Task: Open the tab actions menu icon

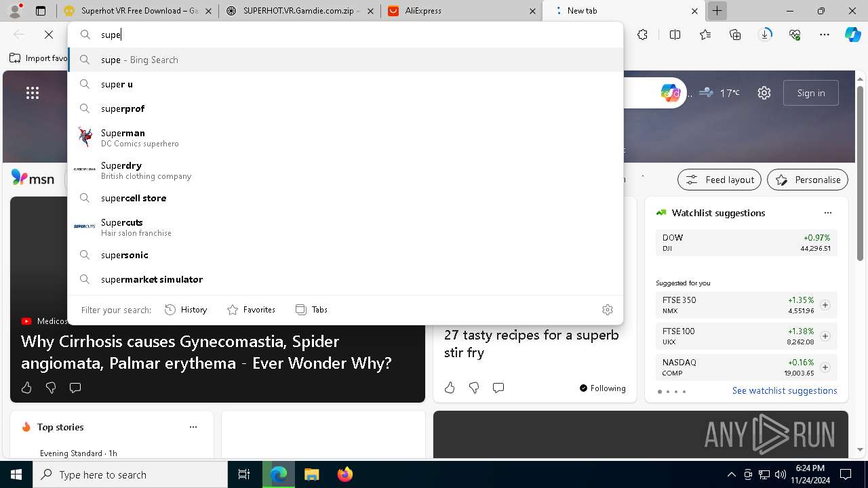Action: 41,11
